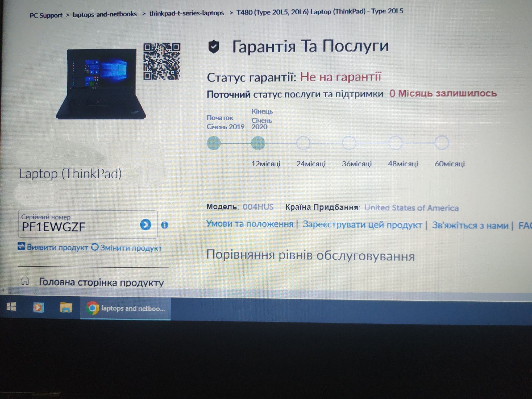Click United States of America text

point(412,208)
